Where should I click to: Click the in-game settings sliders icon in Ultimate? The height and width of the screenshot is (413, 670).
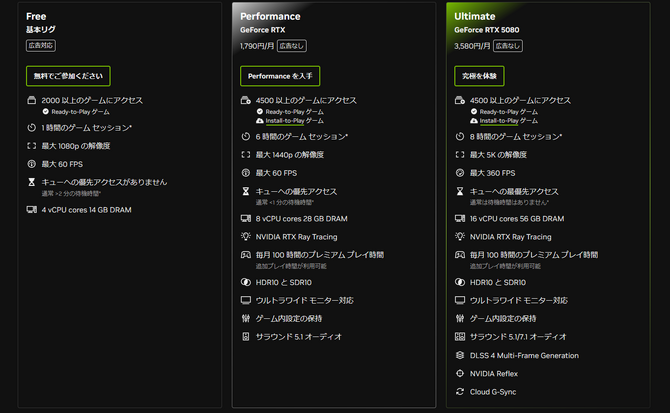460,318
